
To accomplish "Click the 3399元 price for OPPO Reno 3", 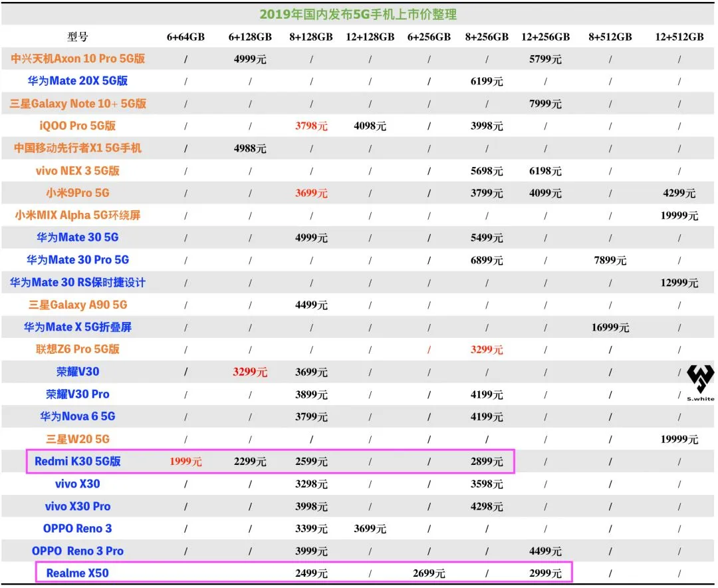I will tap(311, 528).
